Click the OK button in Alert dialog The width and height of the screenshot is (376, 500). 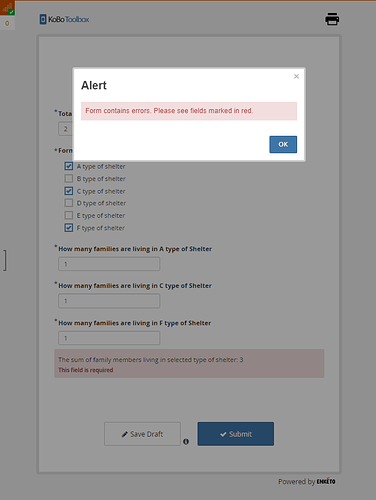(283, 144)
